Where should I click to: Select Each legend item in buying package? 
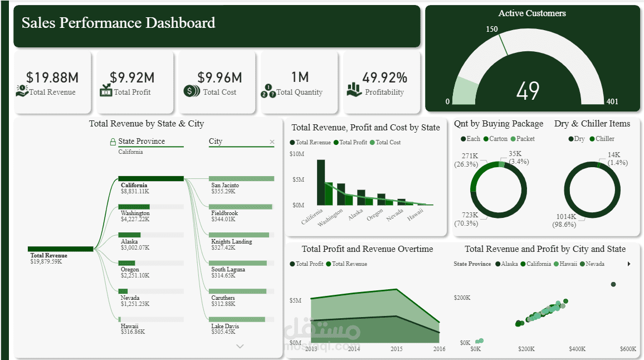[471, 139]
